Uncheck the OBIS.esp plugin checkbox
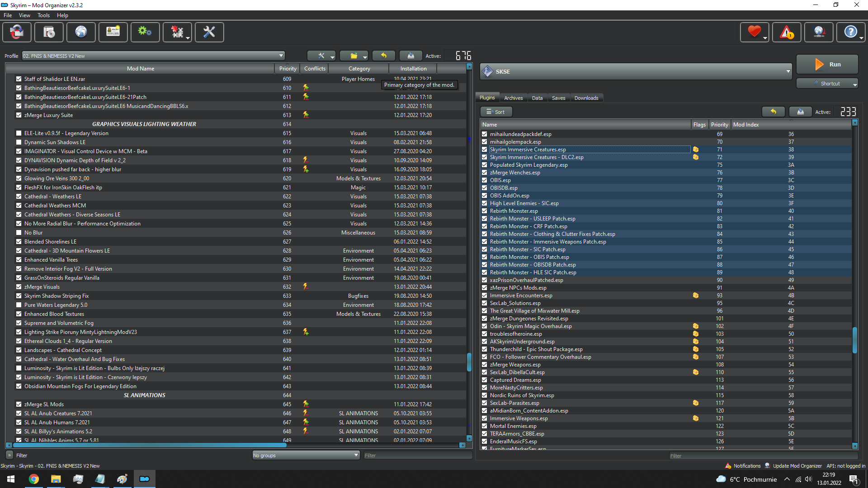Viewport: 868px width, 488px height. 484,180
